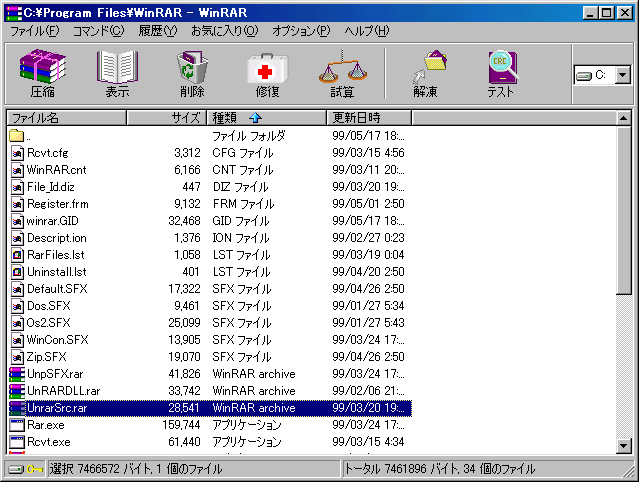Click the Default.SFX file icon
The width and height of the screenshot is (639, 482).
click(x=17, y=289)
